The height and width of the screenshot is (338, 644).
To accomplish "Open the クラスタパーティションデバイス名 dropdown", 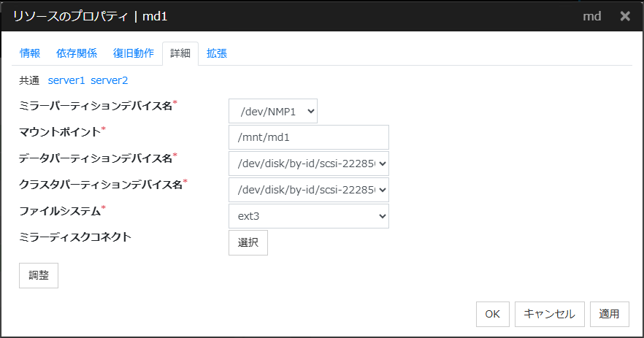I will tap(308, 190).
